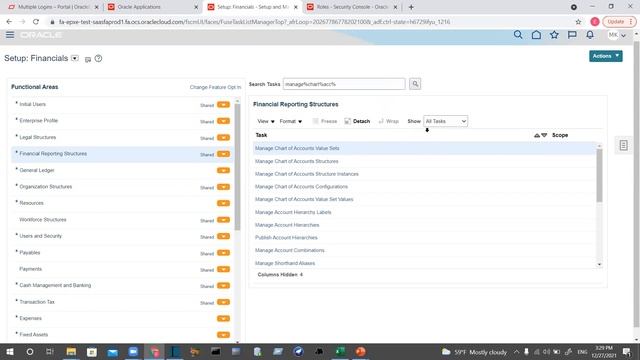Image resolution: width=640 pixels, height=360 pixels.
Task: Toggle the Transaction Tax orange badge
Action: pos(223,302)
